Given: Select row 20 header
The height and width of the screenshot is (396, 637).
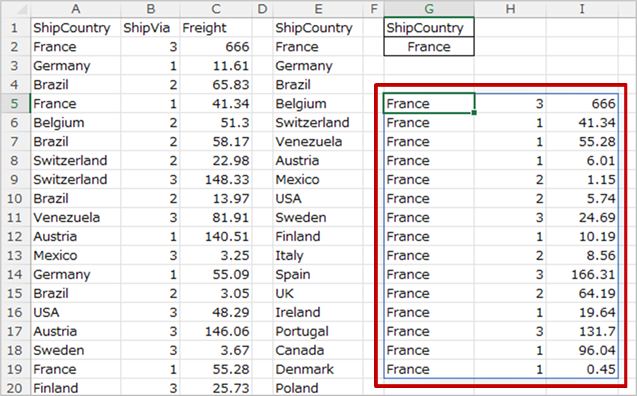Looking at the screenshot, I should click(15, 388).
